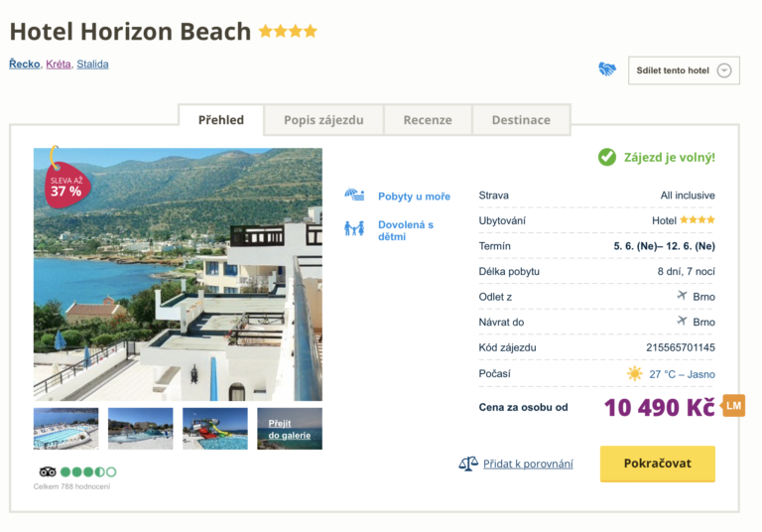Viewport: 762px width, 532px height.
Task: Select the first pool thumbnail photo
Action: [66, 429]
